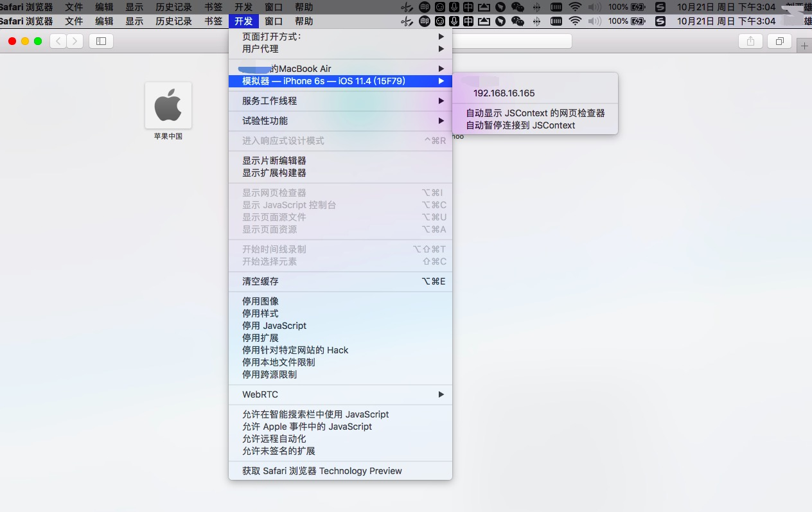Choose 开始时间线录制
812x512 pixels.
click(340, 249)
